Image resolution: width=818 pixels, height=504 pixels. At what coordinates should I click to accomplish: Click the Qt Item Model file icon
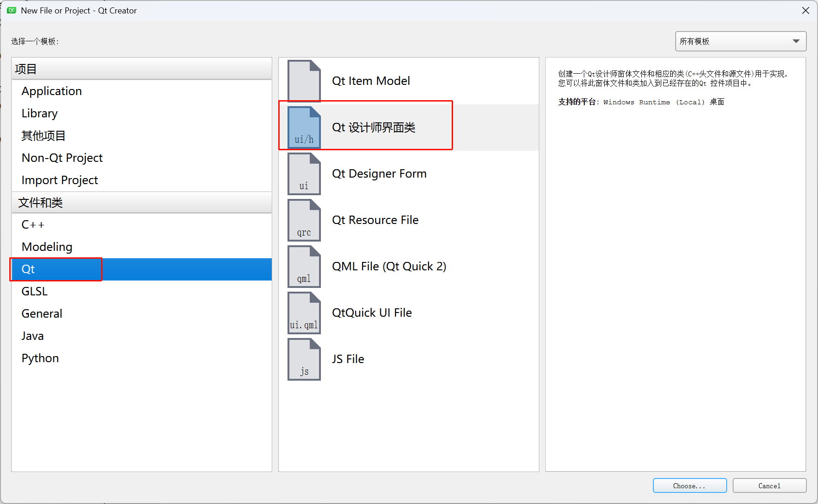click(304, 81)
